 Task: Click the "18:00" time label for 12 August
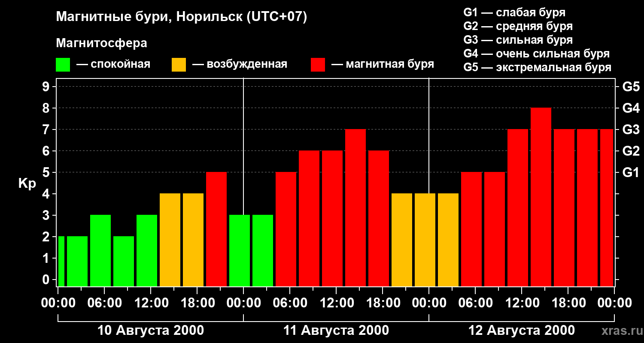coord(568,303)
